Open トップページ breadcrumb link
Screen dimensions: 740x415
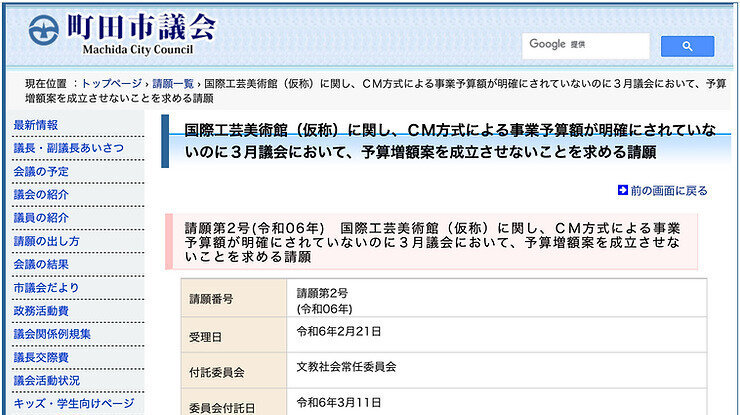click(112, 84)
